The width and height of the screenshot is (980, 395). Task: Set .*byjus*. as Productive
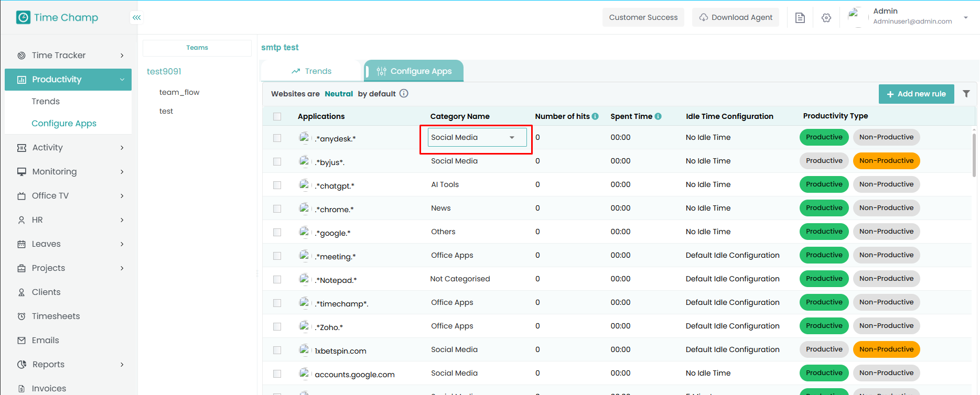[824, 161]
